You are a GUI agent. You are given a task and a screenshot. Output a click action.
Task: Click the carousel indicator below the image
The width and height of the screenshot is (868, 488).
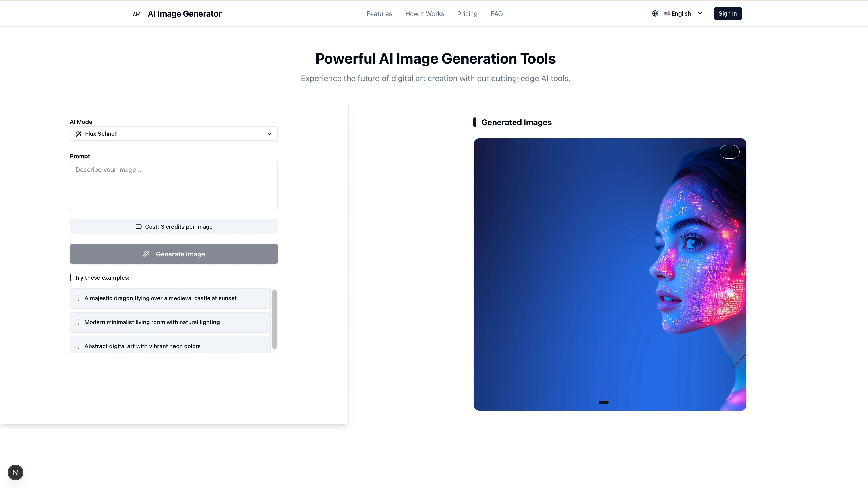[x=603, y=403]
